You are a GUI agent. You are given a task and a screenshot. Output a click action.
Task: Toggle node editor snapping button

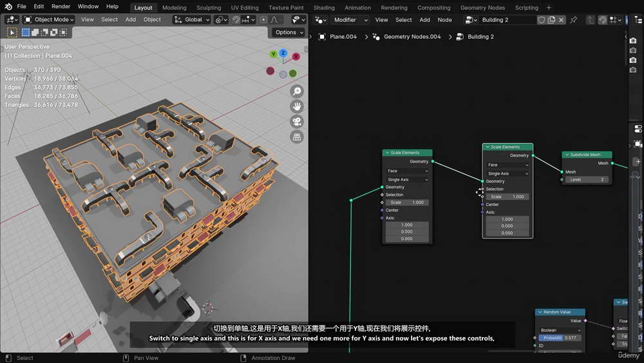603,20
